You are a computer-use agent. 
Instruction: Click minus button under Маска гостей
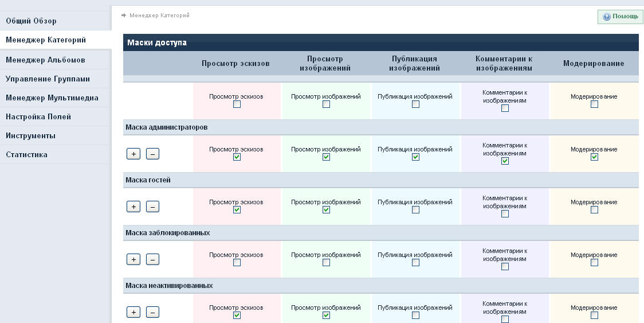[152, 207]
